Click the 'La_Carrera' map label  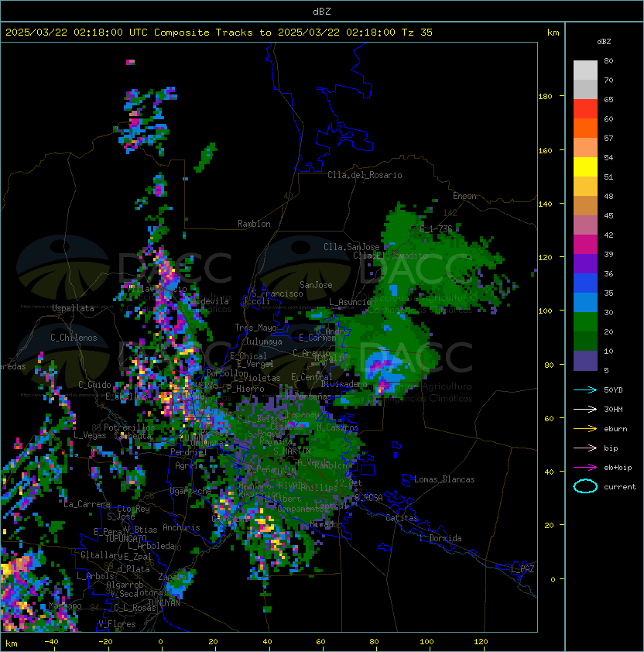coord(87,504)
